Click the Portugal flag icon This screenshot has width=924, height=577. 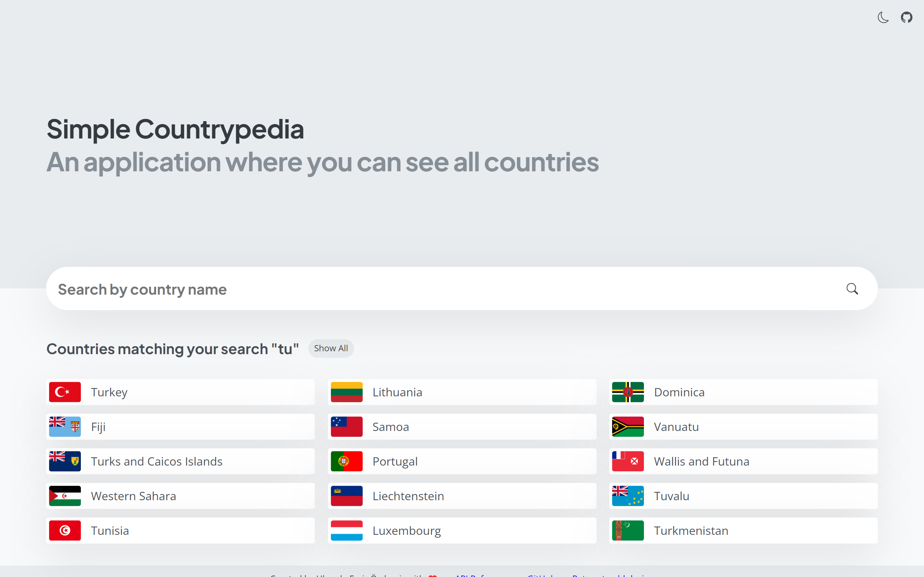coord(346,461)
